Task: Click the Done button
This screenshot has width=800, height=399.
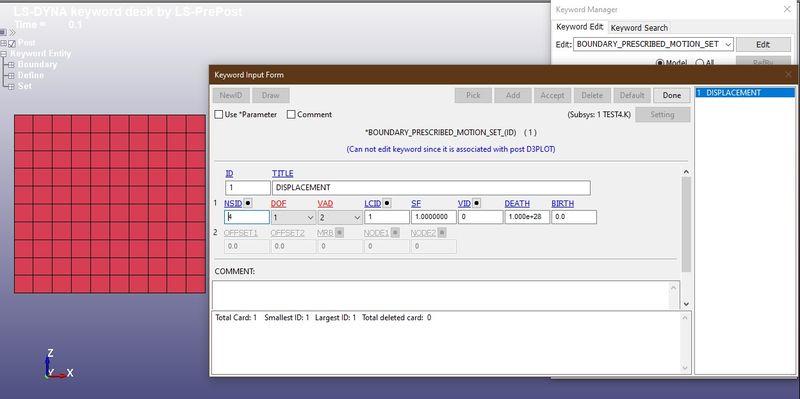Action: [671, 95]
